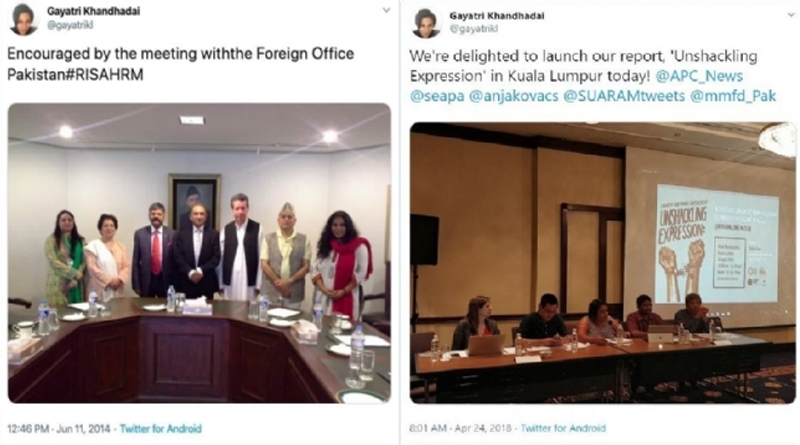Click the @gayatrikl handle on right tweet

[473, 29]
